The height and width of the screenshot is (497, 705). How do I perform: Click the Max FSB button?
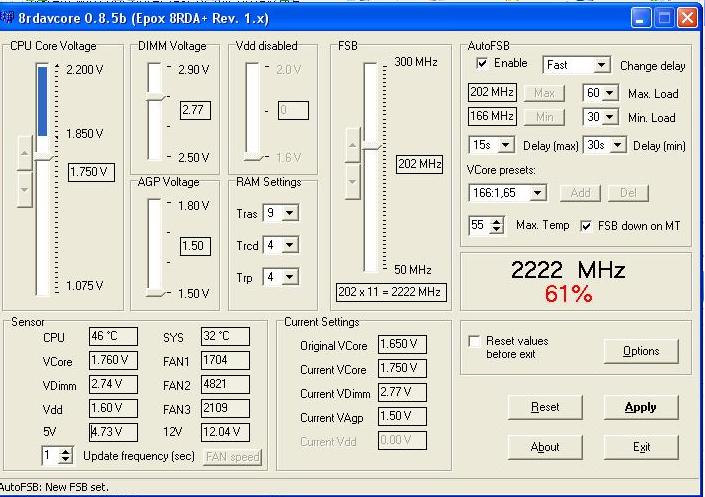click(544, 93)
